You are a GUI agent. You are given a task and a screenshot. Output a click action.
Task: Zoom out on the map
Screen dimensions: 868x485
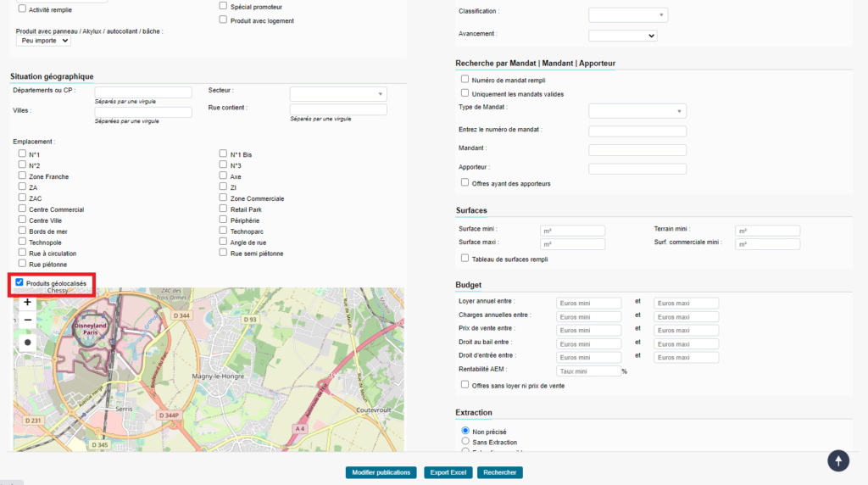[28, 321]
